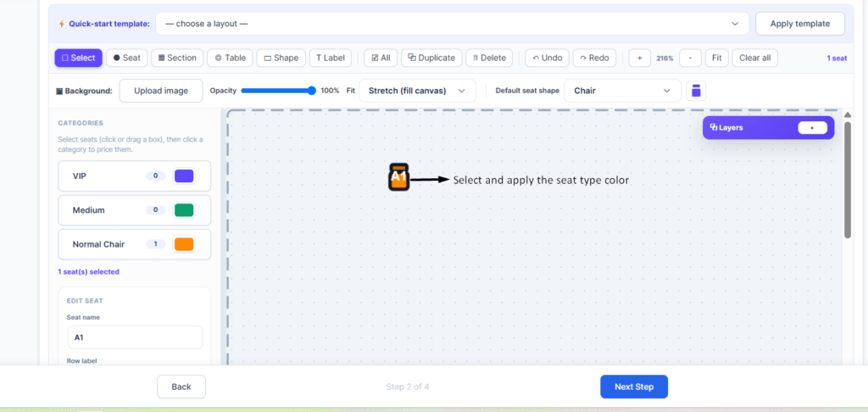Delete the selected seat
Image resolution: width=868 pixels, height=412 pixels.
click(489, 58)
